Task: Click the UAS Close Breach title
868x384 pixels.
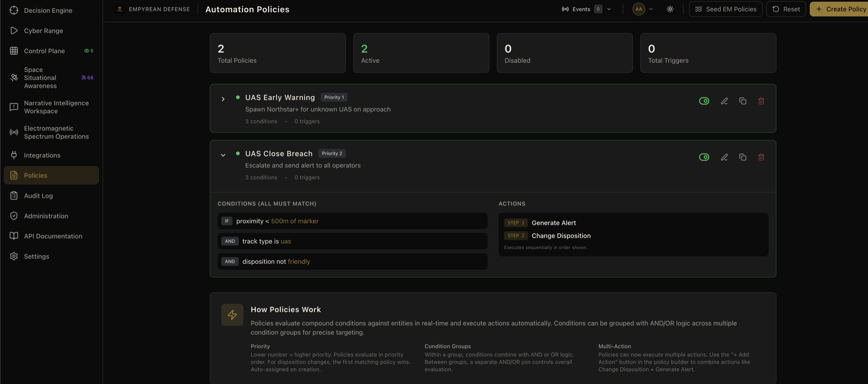Action: coord(279,153)
